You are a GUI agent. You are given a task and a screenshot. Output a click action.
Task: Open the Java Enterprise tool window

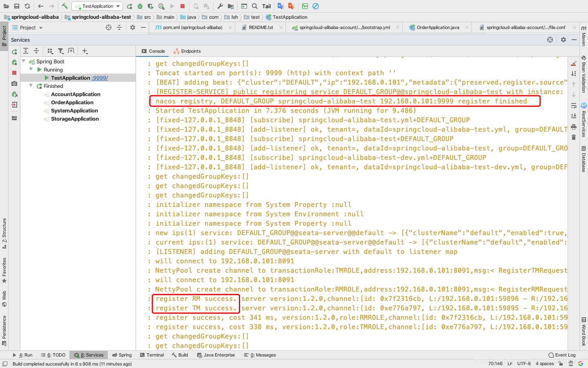[216, 355]
